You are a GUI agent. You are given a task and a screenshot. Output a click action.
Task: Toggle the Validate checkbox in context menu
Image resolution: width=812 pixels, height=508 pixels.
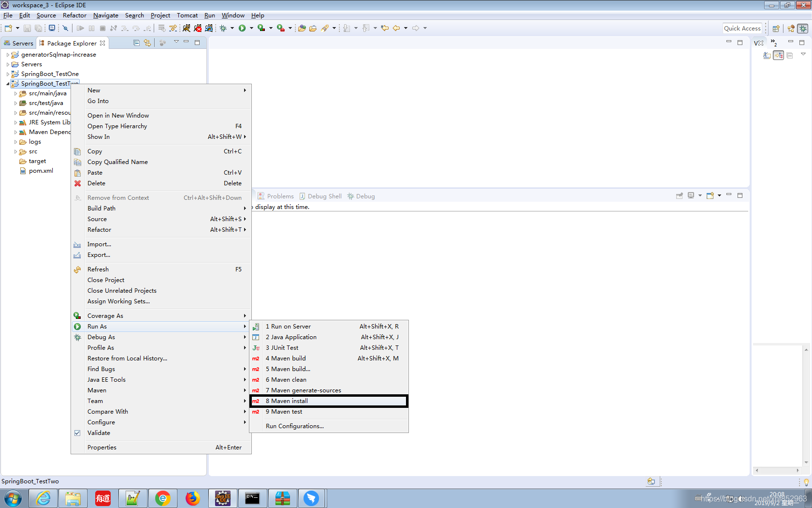77,433
